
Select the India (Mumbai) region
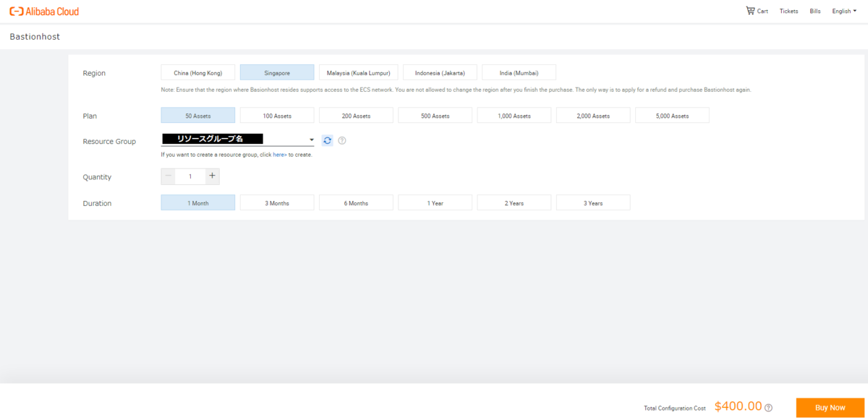(x=519, y=72)
